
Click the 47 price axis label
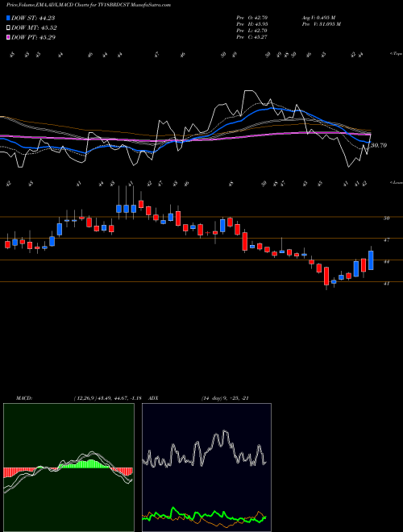coord(386,240)
